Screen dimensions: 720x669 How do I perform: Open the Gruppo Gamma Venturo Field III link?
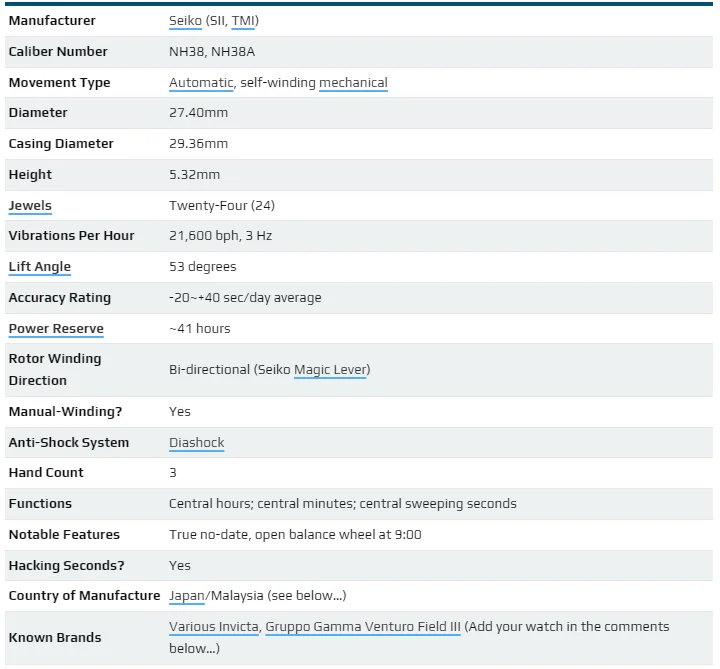click(x=363, y=627)
